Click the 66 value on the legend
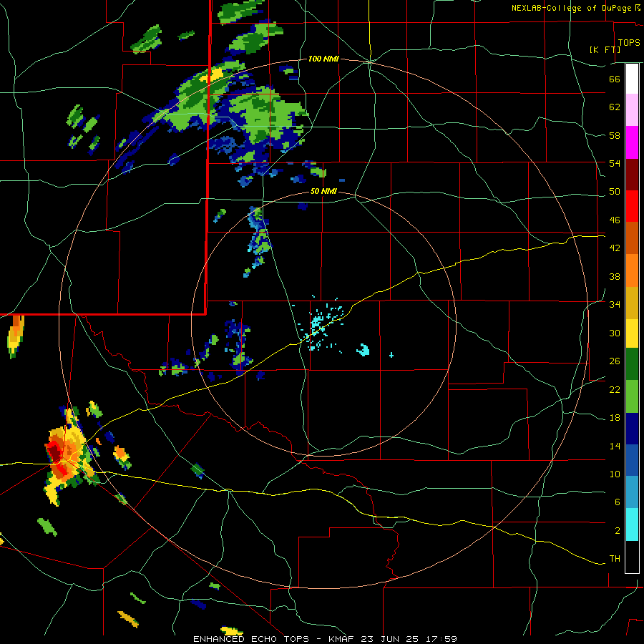 [x=615, y=79]
